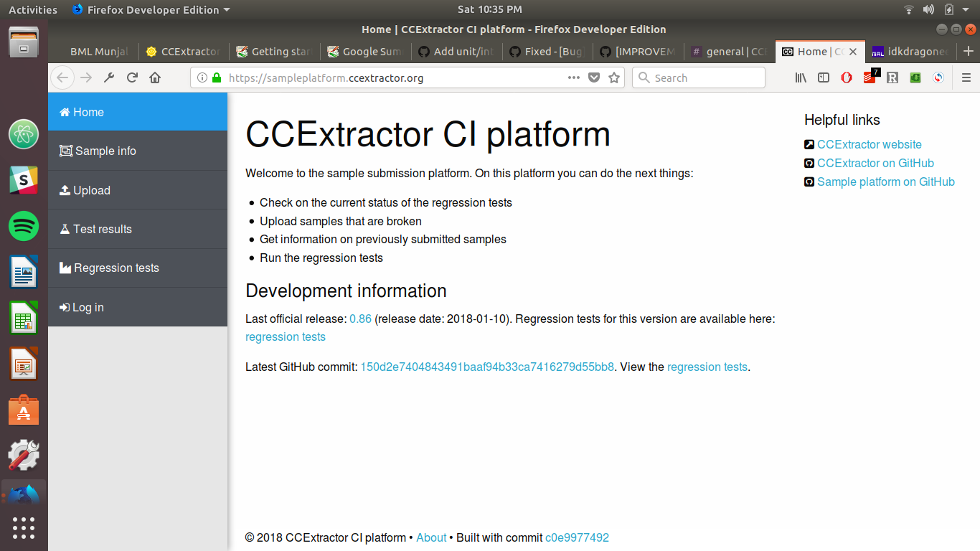Click the R extension icon in toolbar

click(892, 77)
